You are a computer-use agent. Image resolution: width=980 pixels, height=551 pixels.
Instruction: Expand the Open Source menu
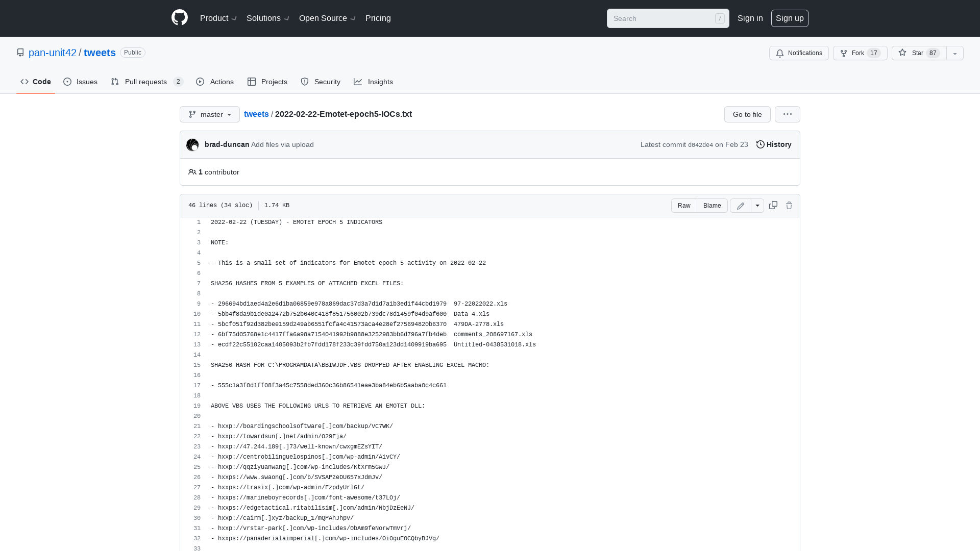pyautogui.click(x=327, y=18)
